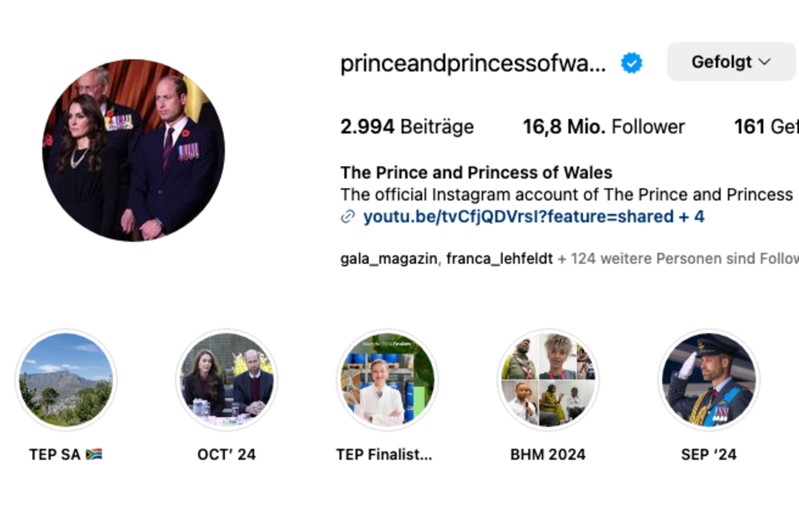Click the SEP '24 highlight label

[709, 454]
